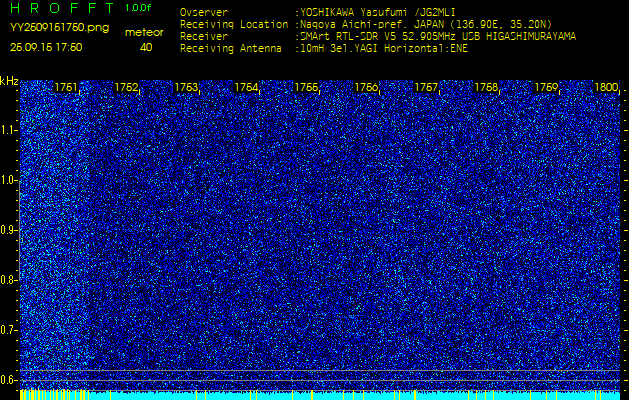Click the 1758 time marker
Image resolution: width=629 pixels, height=400 pixels.
click(487, 87)
